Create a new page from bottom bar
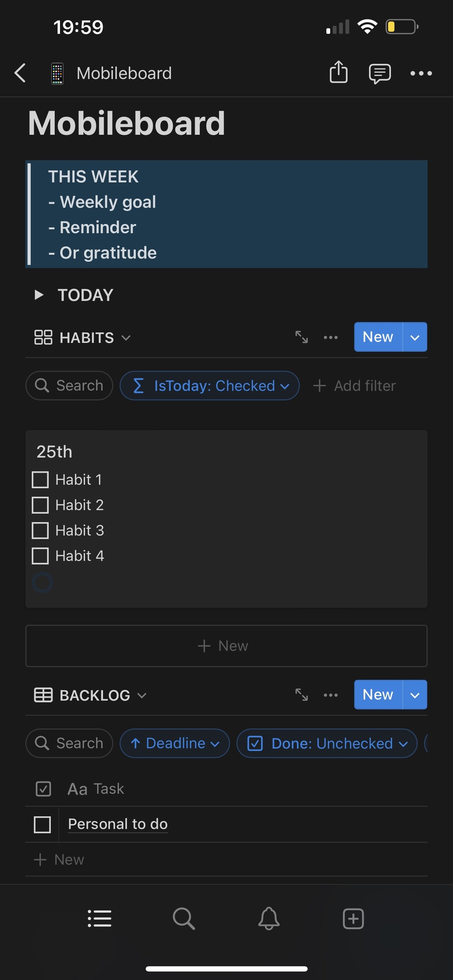Viewport: 453px width, 980px height. 353,918
